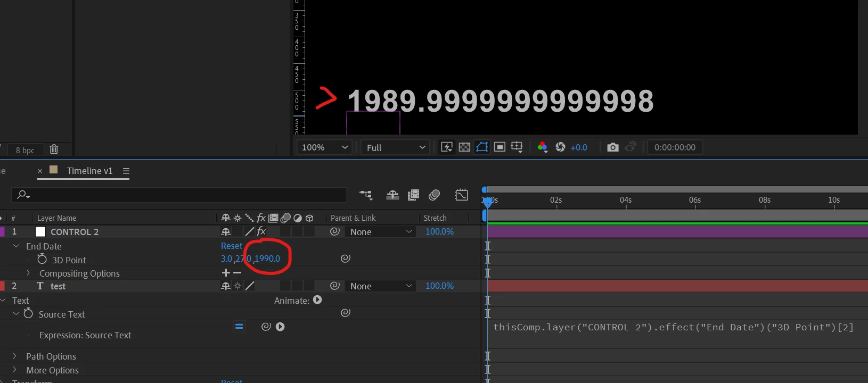Toggle collapse transformations switch on test layer
The width and height of the screenshot is (868, 383).
pyautogui.click(x=238, y=286)
